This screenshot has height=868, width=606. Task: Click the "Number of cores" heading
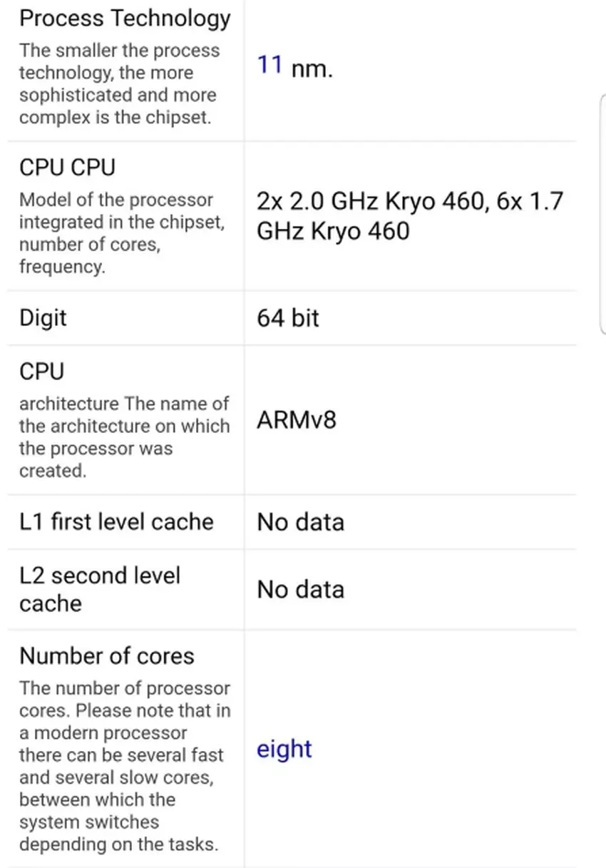pos(107,656)
